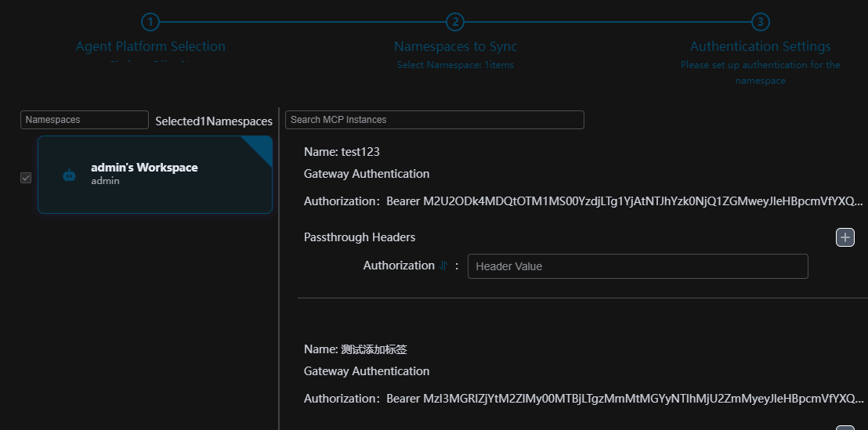Click the Header Value input box

click(x=637, y=266)
